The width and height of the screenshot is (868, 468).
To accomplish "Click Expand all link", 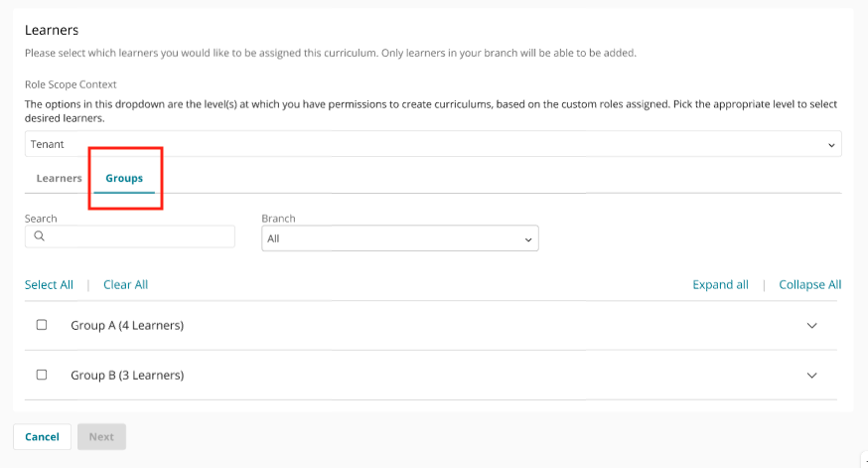I will point(720,285).
